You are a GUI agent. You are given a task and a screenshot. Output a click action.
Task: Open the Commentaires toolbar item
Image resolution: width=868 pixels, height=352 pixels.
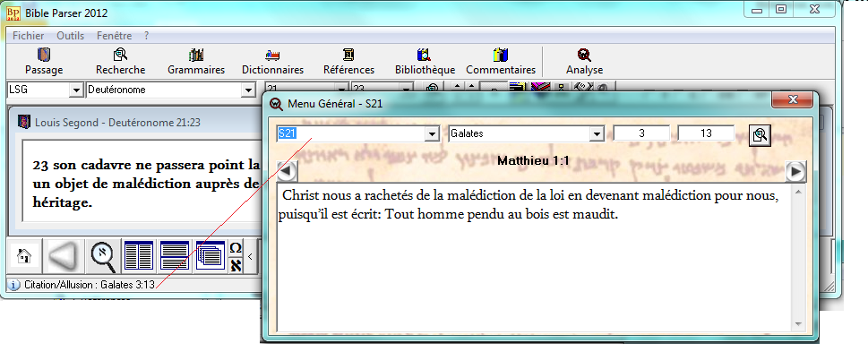[501, 62]
